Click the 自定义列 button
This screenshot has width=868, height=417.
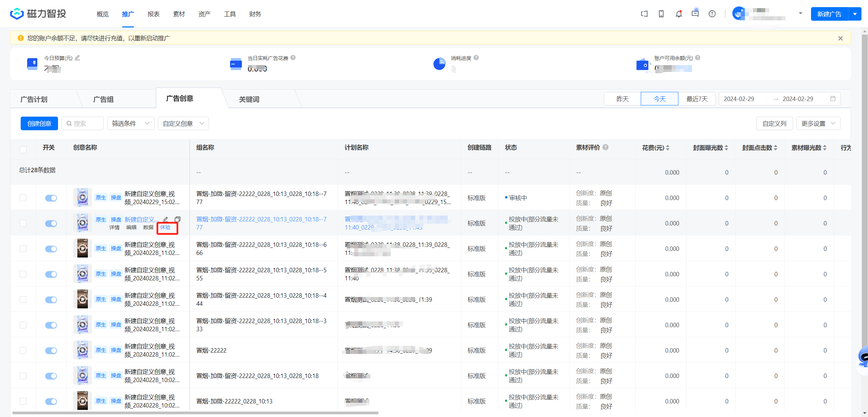pos(774,123)
